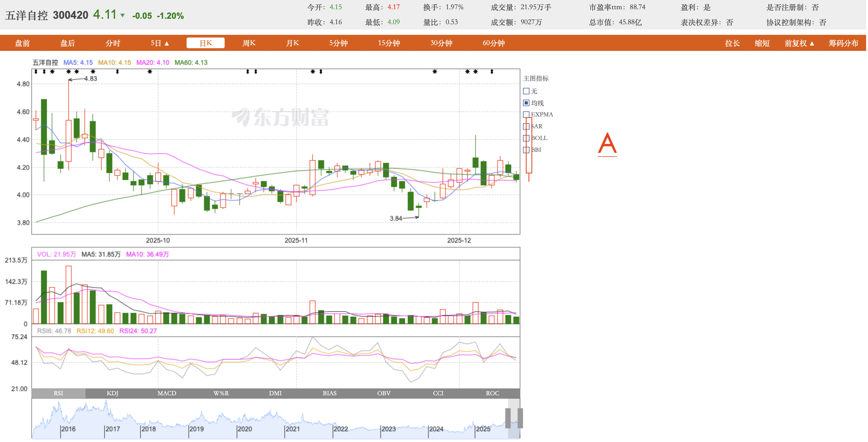
Task: Open the KDJ indicator tab
Action: tap(113, 393)
